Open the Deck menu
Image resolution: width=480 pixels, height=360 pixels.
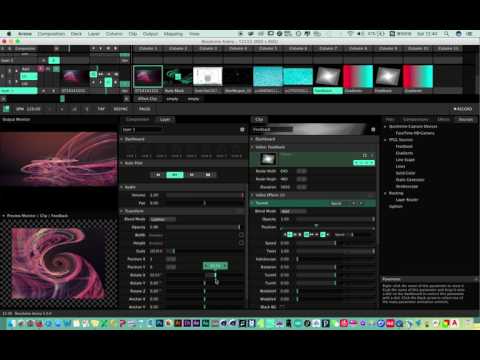[x=76, y=34]
